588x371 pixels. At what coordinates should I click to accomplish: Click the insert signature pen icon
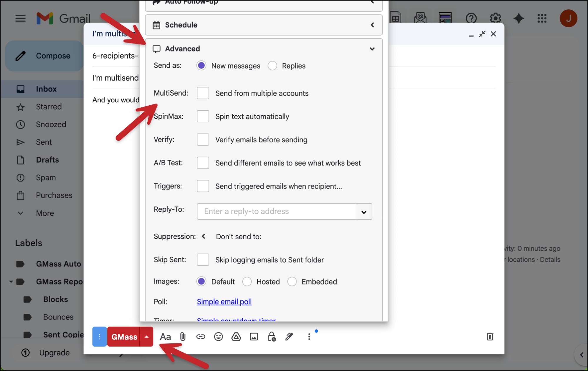point(289,337)
